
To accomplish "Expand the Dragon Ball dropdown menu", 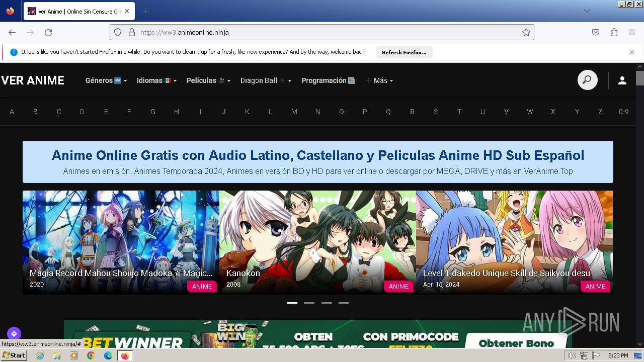I will coord(266,80).
